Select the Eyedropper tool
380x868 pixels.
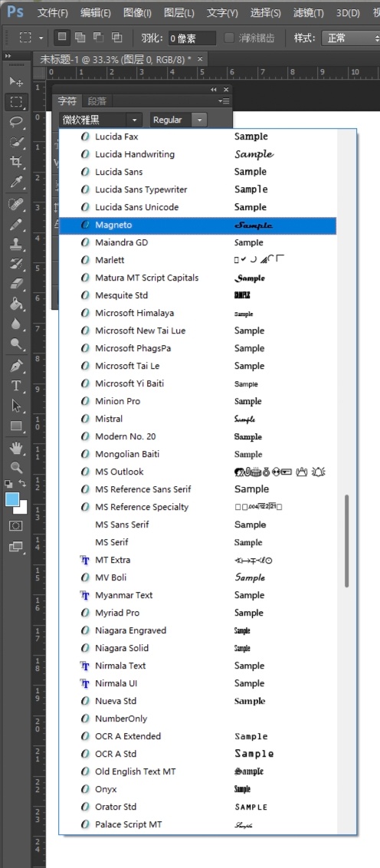click(x=16, y=182)
